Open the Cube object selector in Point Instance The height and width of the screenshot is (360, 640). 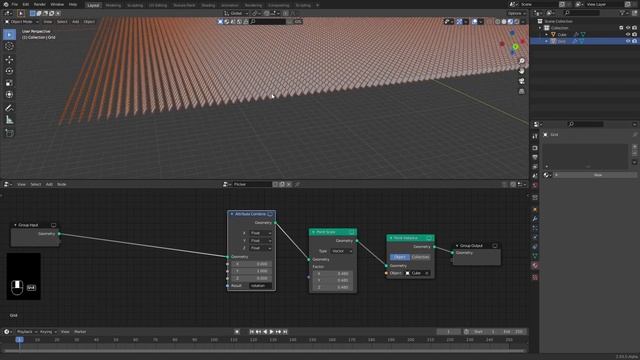[x=417, y=273]
